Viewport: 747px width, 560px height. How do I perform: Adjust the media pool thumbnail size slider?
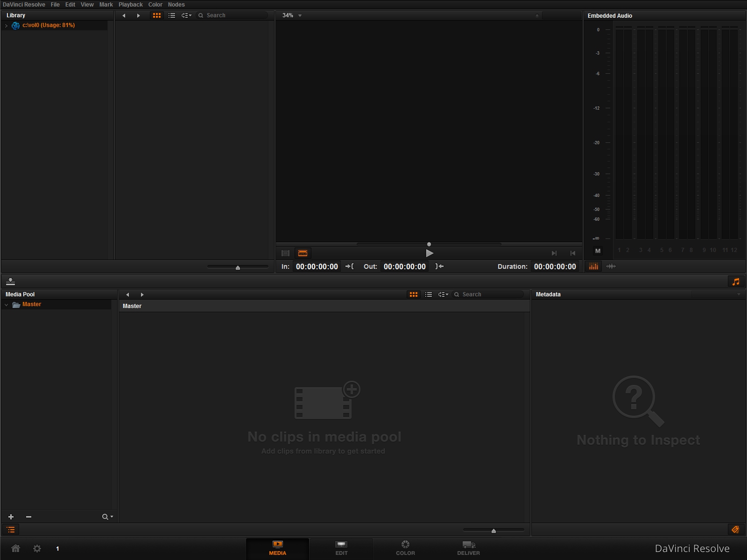493,531
